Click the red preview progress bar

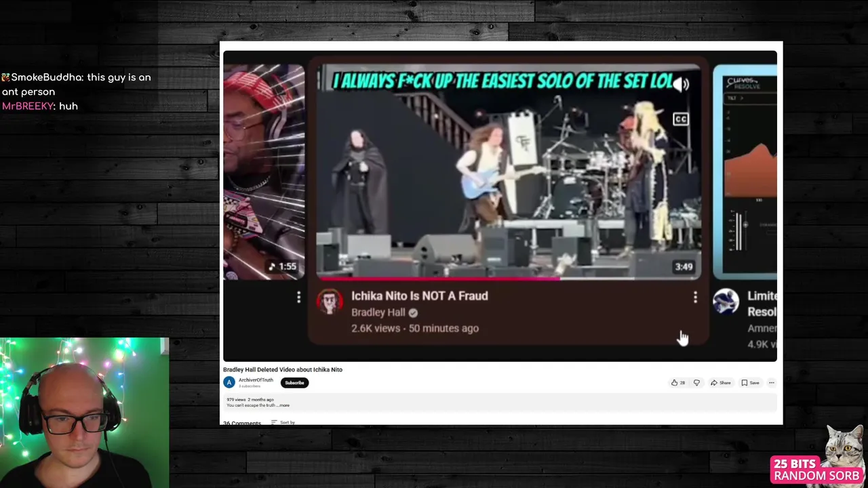pos(437,278)
